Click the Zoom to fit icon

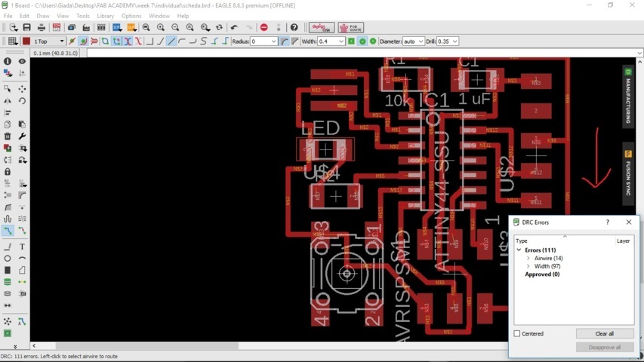tap(146, 27)
